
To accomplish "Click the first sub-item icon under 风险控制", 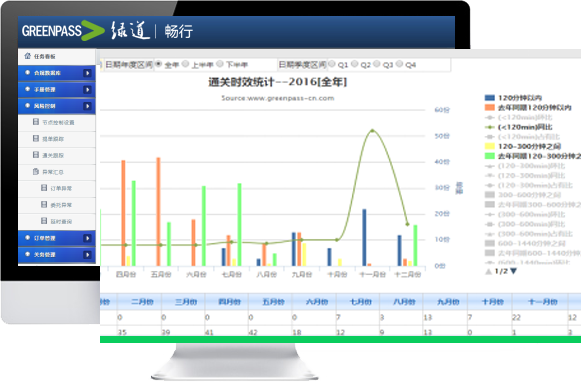I will [x=36, y=122].
